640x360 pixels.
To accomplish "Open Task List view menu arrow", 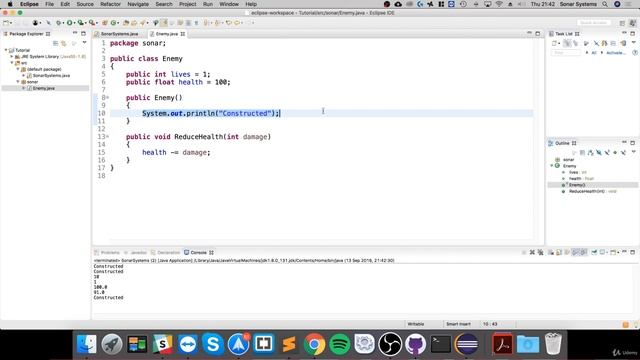I will pos(633,43).
